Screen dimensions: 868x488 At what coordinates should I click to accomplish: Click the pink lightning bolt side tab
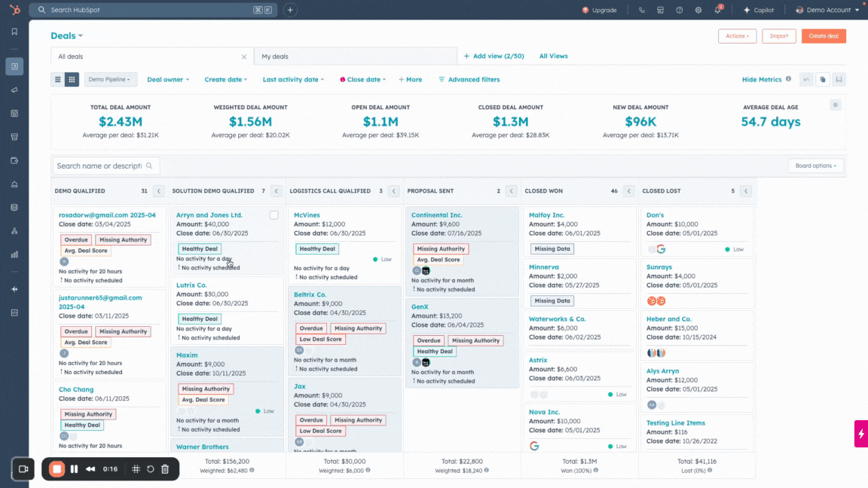pyautogui.click(x=860, y=434)
